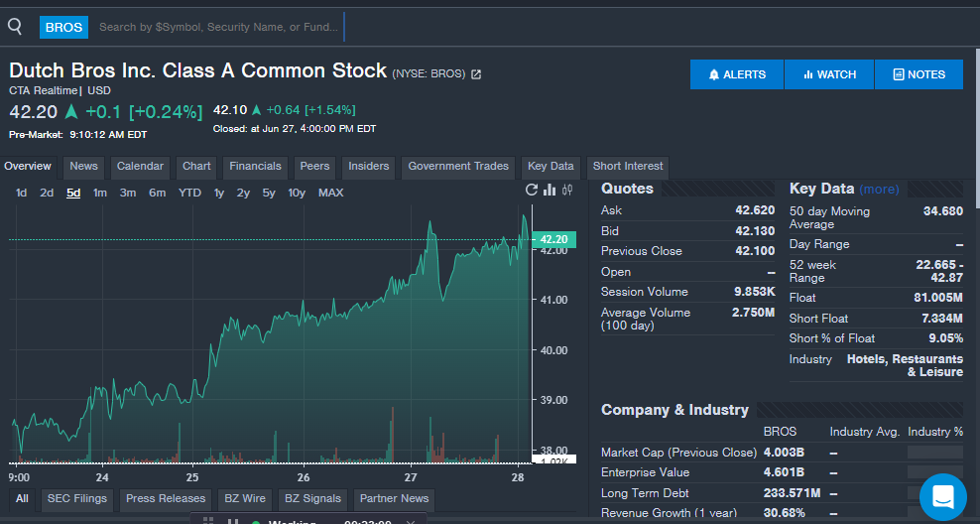Click Short % of Float value 9.05%
The width and height of the screenshot is (980, 524).
click(945, 338)
